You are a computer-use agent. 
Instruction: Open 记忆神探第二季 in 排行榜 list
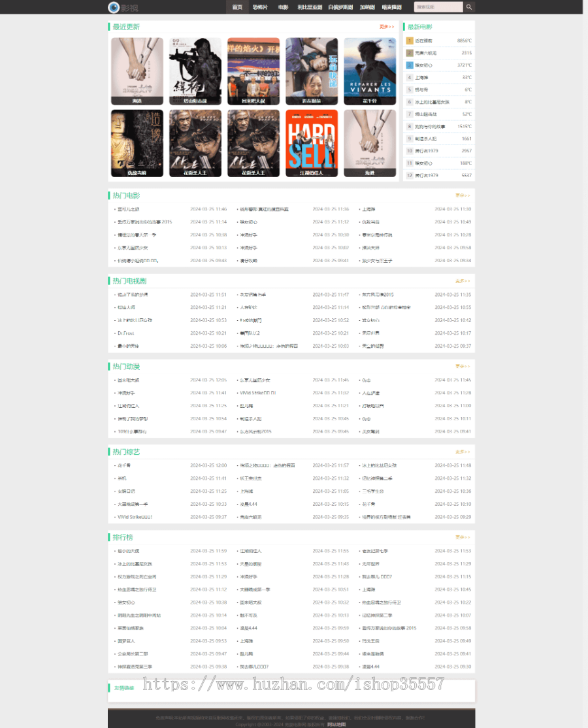(377, 616)
